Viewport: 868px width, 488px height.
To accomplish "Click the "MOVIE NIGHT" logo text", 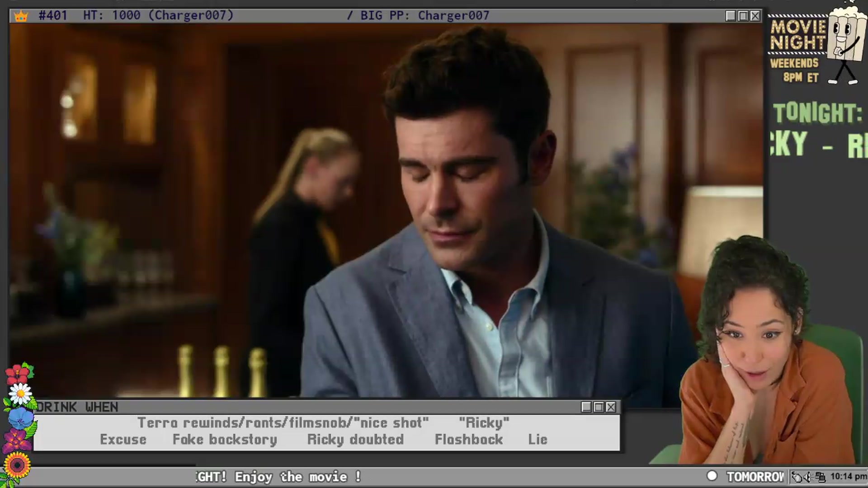I will click(798, 35).
